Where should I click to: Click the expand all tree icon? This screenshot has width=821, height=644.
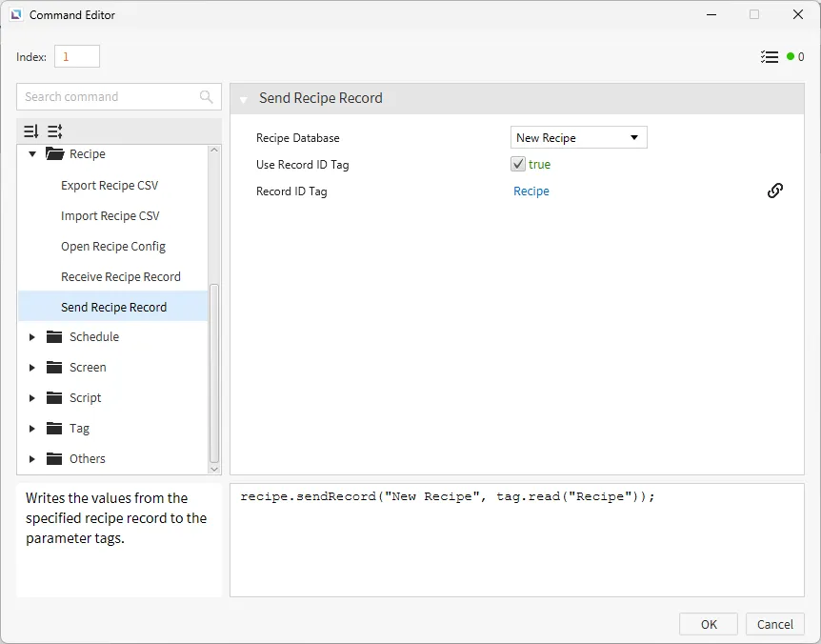pos(30,131)
